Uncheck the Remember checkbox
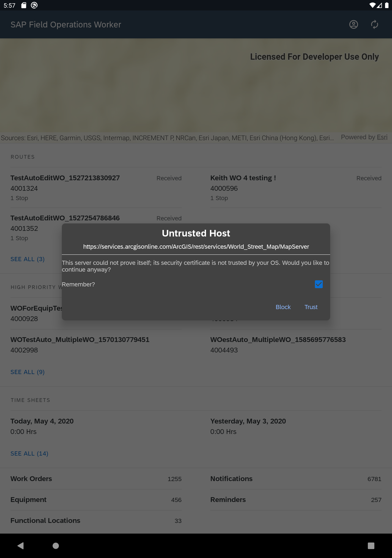The image size is (392, 558). click(319, 284)
